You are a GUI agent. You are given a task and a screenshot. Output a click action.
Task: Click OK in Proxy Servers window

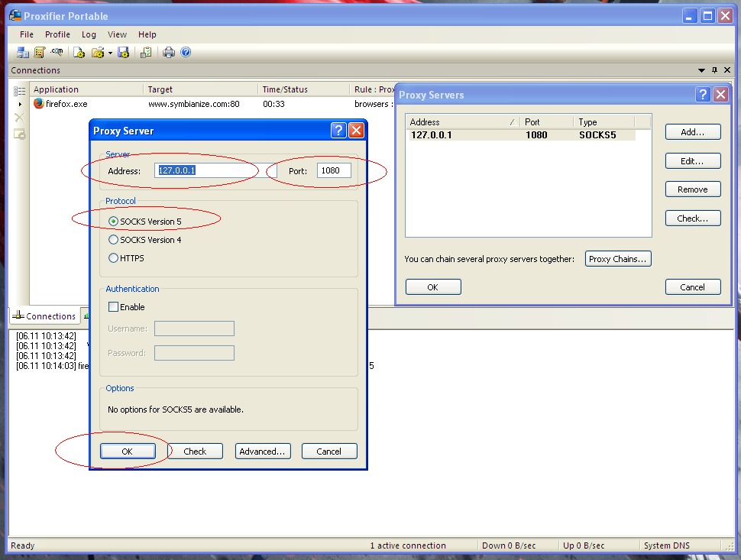(x=433, y=286)
